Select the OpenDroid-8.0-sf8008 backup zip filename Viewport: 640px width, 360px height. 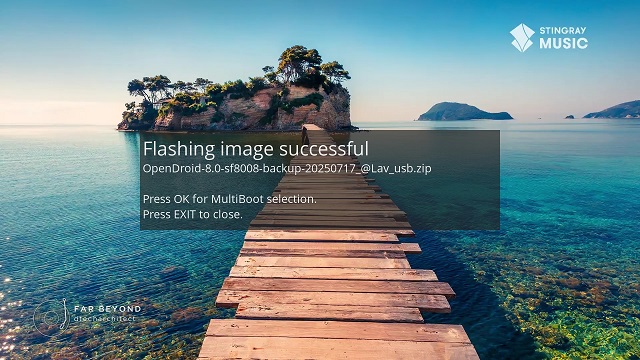point(287,169)
